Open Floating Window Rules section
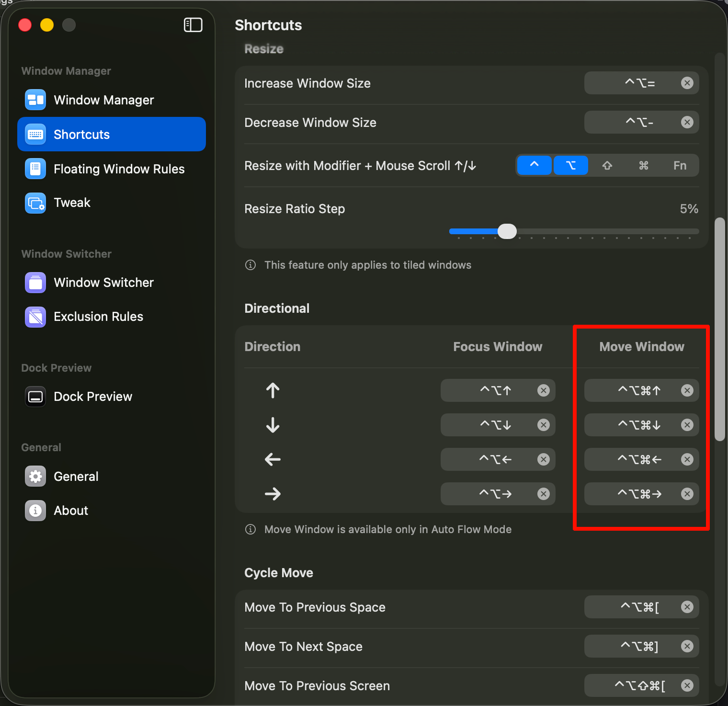728x706 pixels. 112,169
